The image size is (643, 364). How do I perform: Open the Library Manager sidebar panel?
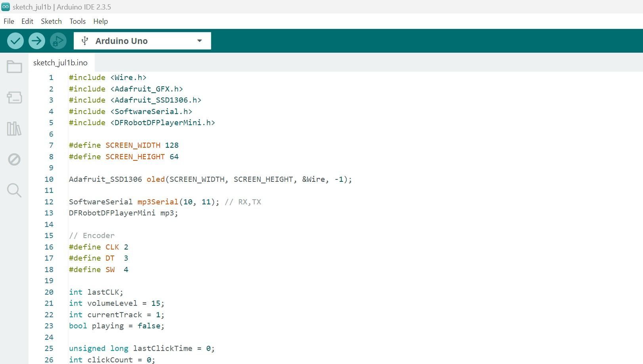click(14, 128)
